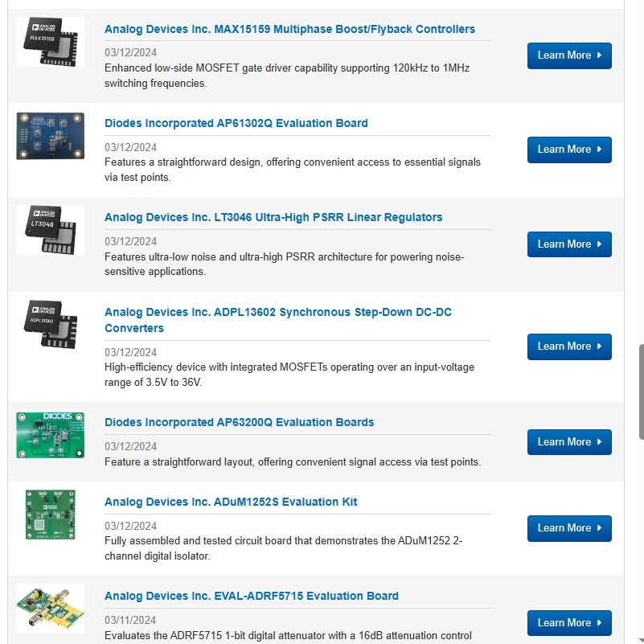Click Learn More for AP63200Q Evaluation Boards
The image size is (644, 644).
pyautogui.click(x=569, y=442)
